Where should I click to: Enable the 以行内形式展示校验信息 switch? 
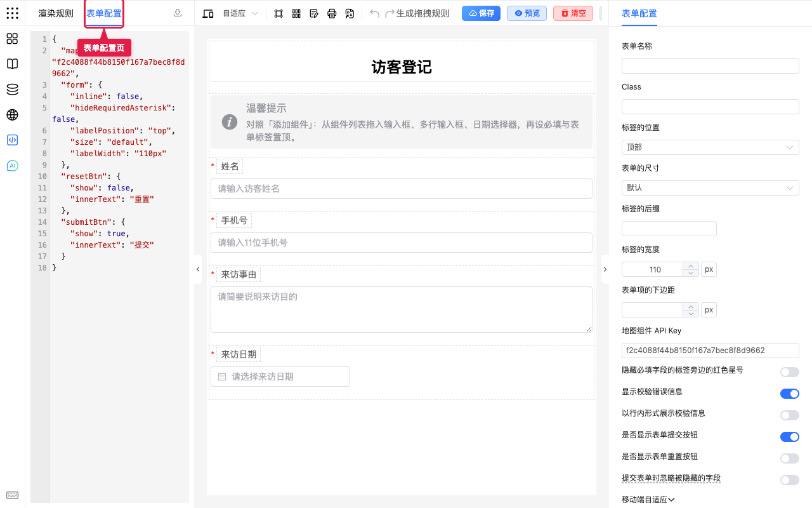(790, 415)
